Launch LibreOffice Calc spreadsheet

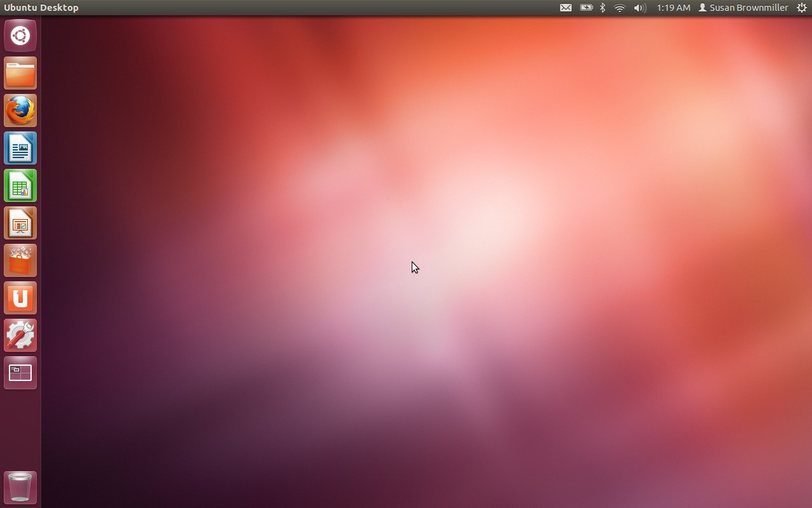click(x=20, y=185)
